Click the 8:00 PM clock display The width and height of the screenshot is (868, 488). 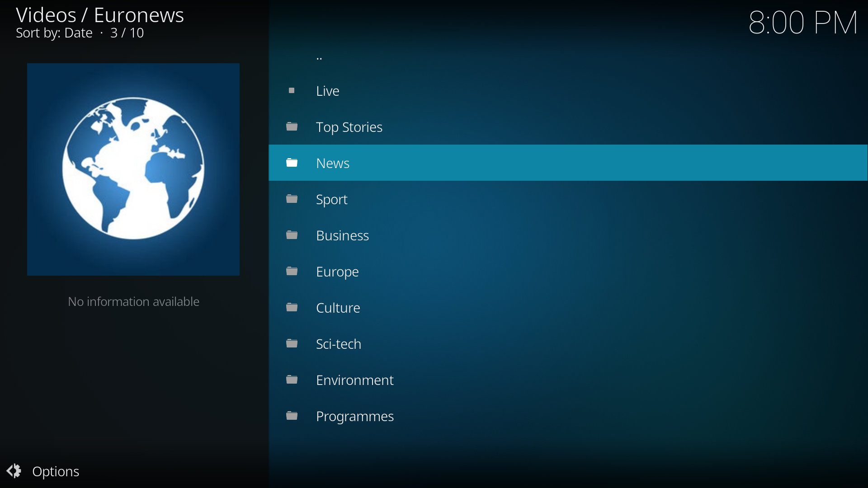point(802,23)
